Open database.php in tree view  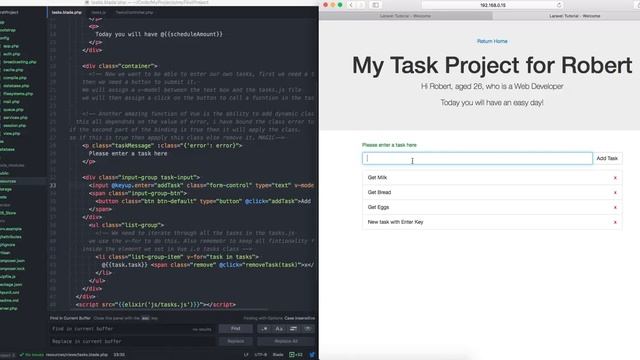pos(16,86)
